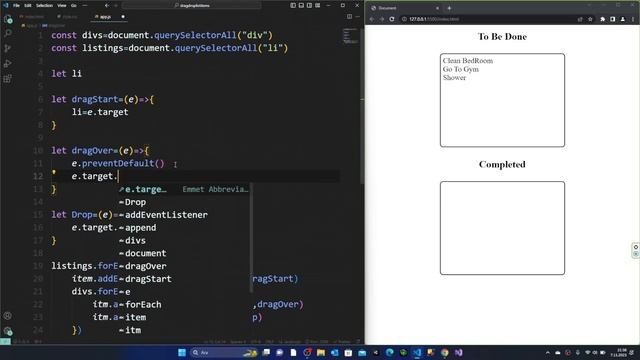Open the Search view in activity bar
The height and width of the screenshot is (360, 640).
tap(7, 33)
